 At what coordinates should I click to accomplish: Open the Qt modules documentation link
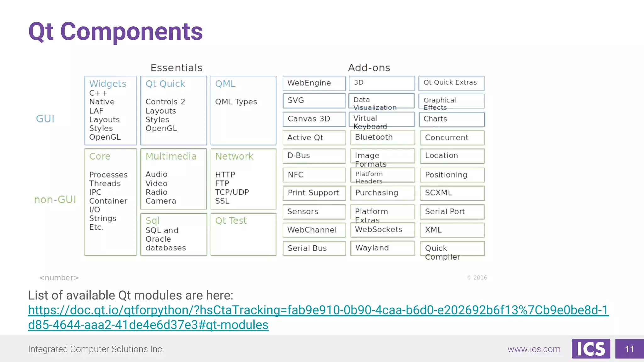point(318,310)
